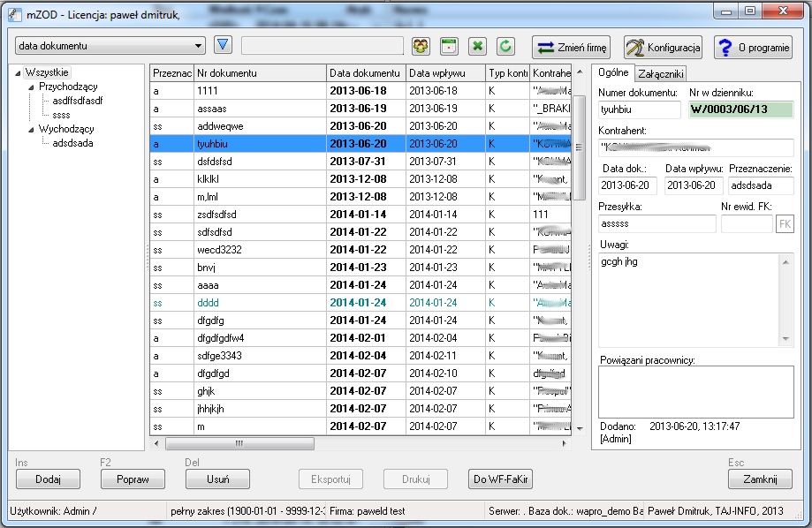812x528 pixels.
Task: Switch to the Załączniki tab
Action: coord(660,74)
